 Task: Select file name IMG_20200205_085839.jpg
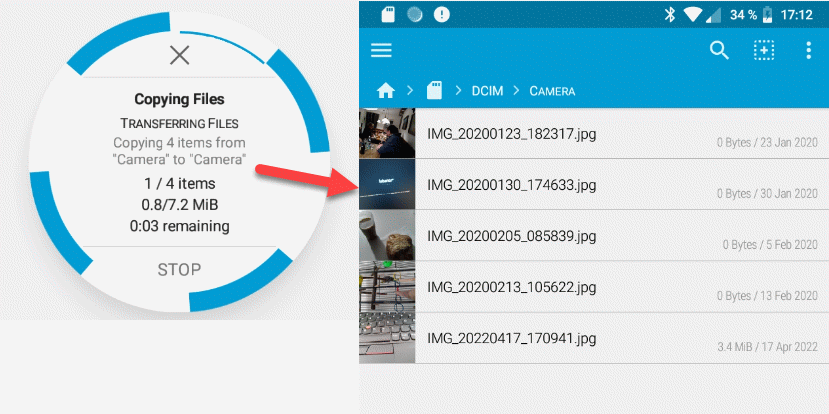(512, 236)
